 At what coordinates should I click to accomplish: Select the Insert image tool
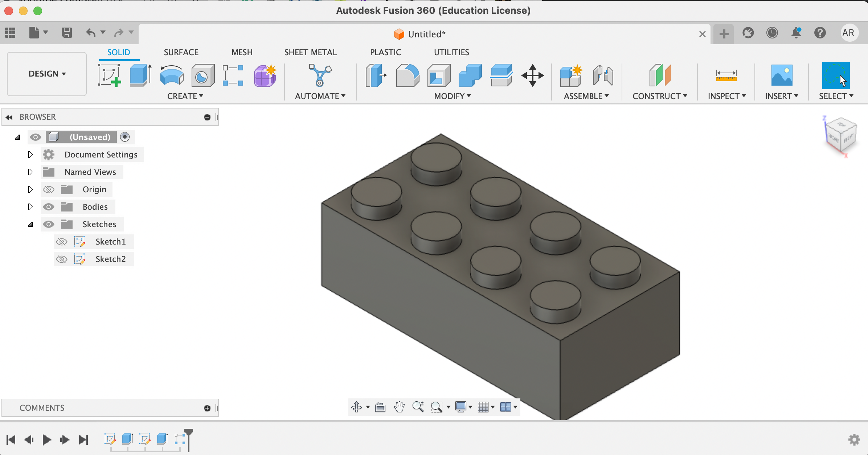click(x=782, y=75)
